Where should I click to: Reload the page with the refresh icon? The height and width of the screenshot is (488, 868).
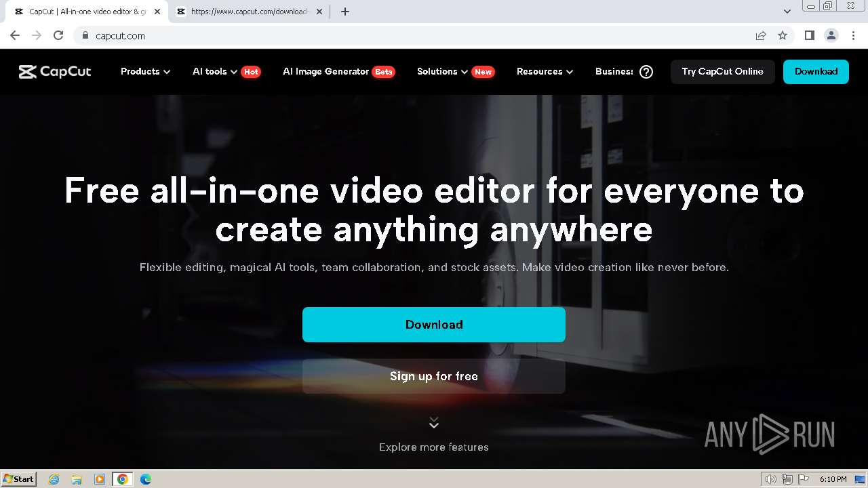(x=58, y=36)
